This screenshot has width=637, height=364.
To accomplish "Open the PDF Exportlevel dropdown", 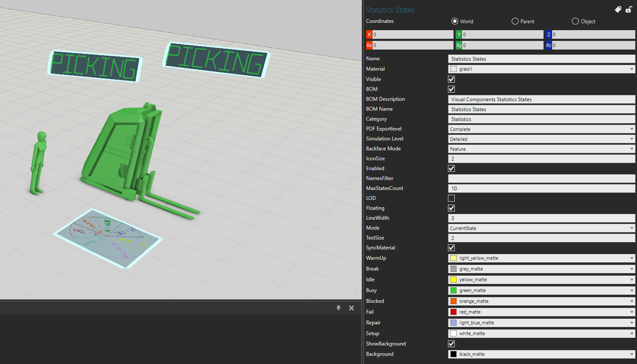I will 541,129.
